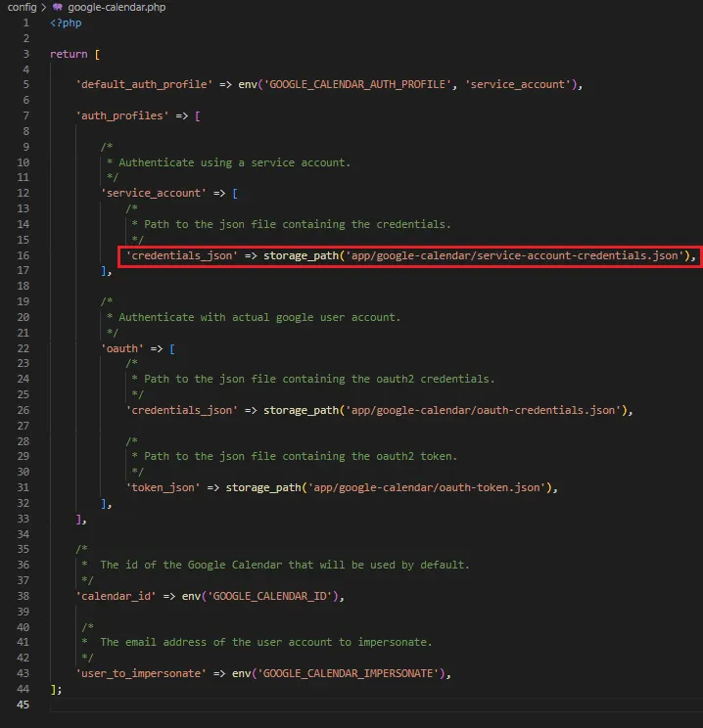Click the 'config' breadcrumb segment
This screenshot has width=703, height=728.
click(x=22, y=7)
